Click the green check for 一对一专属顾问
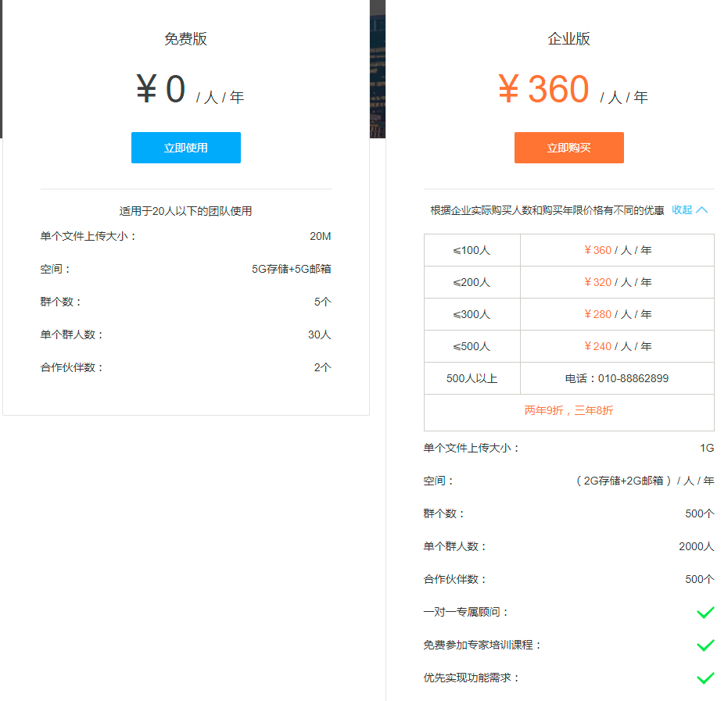728x701 pixels. [x=705, y=613]
